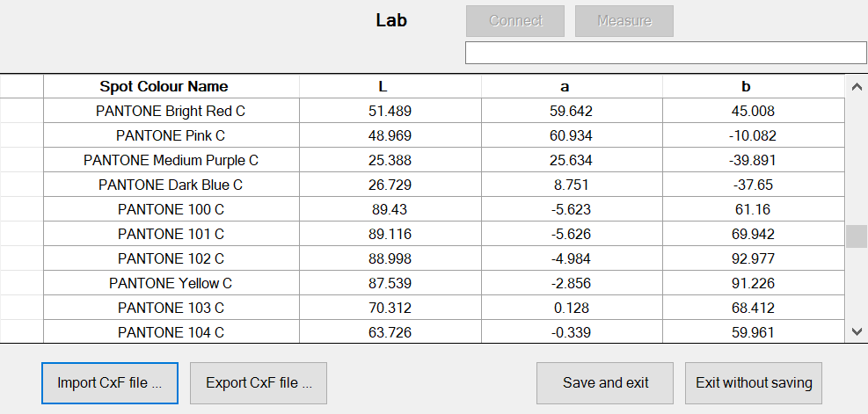Click Import CxF file button

110,383
